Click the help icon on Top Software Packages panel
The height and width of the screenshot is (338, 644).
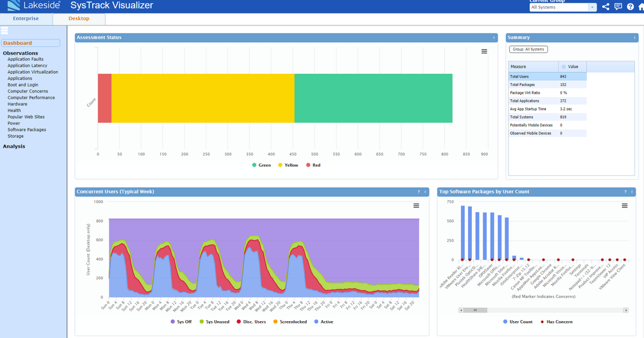click(x=625, y=192)
